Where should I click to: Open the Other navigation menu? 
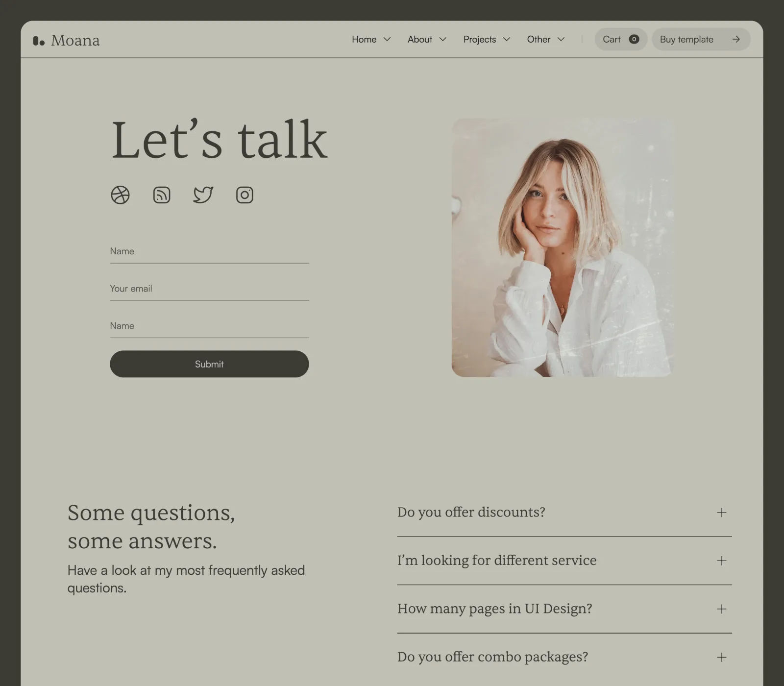pos(546,39)
